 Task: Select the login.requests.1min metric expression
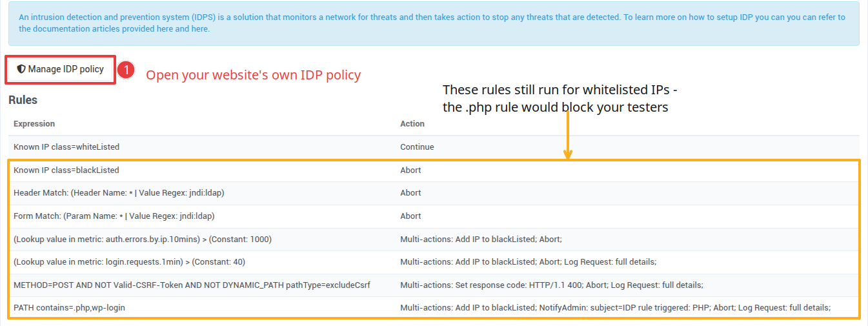[x=129, y=261]
